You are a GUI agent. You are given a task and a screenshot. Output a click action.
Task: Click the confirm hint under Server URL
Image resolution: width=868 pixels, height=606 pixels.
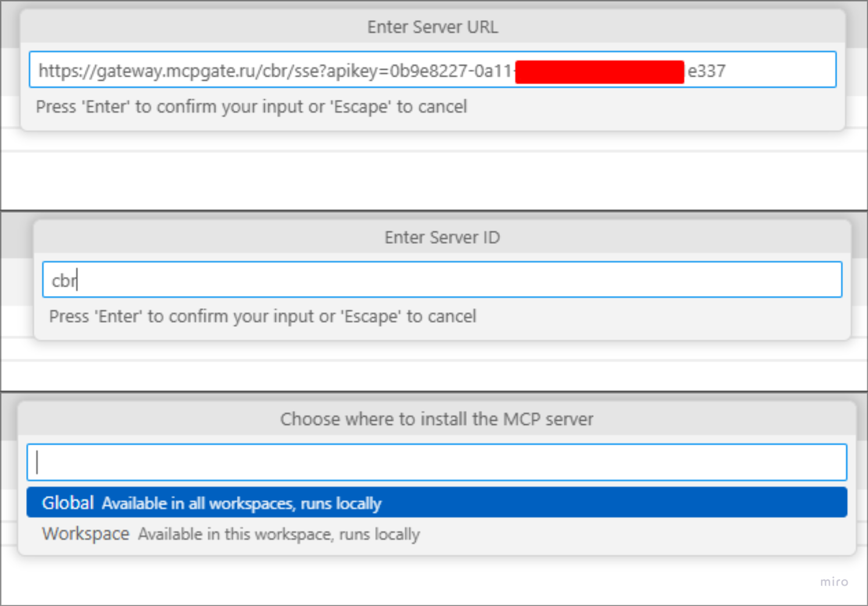[x=251, y=107]
